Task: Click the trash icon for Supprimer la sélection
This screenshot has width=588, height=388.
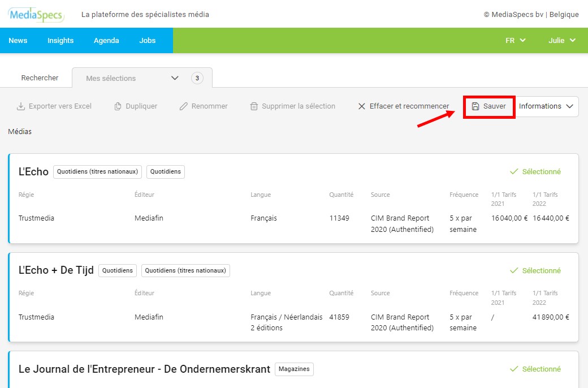Action: click(254, 106)
